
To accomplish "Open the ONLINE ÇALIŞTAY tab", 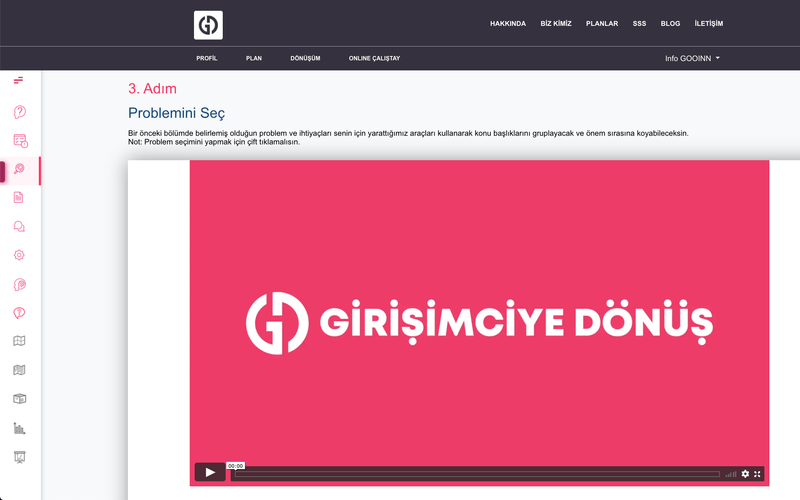I will [374, 58].
